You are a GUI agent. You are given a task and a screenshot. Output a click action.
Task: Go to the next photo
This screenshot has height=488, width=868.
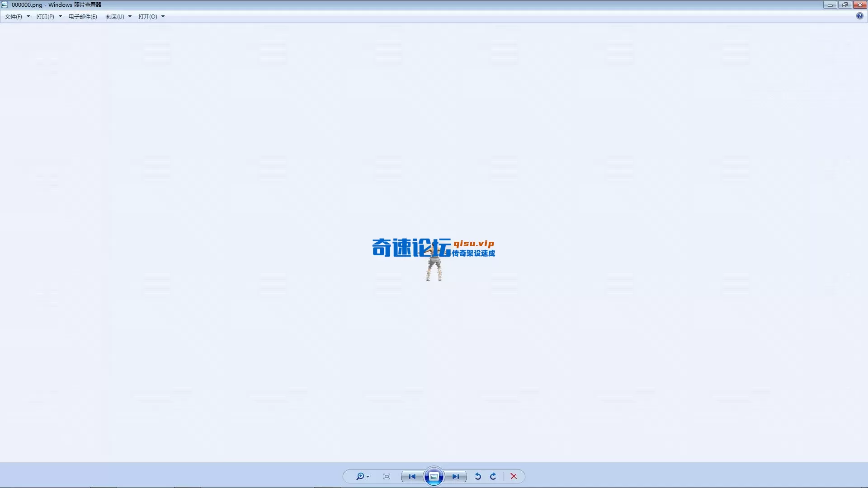tap(455, 476)
